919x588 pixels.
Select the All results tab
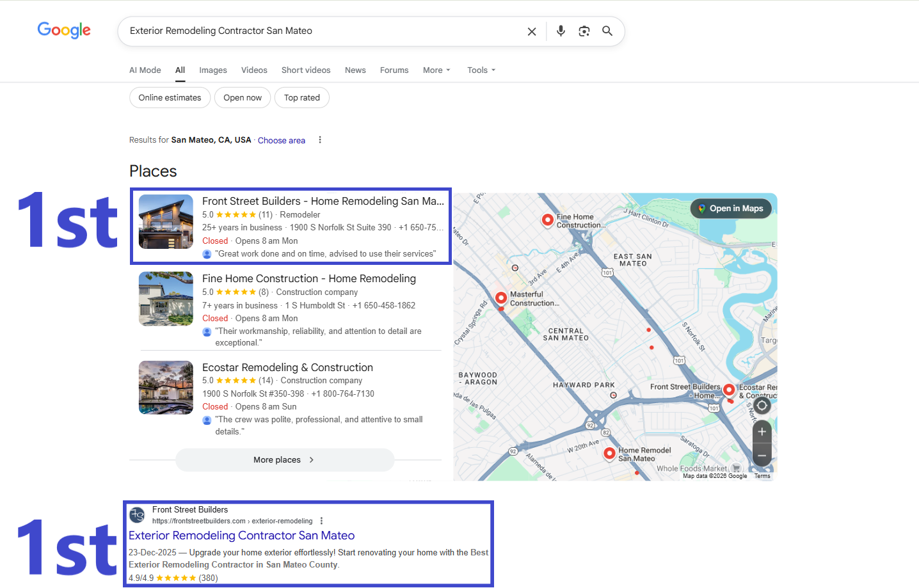(x=180, y=70)
